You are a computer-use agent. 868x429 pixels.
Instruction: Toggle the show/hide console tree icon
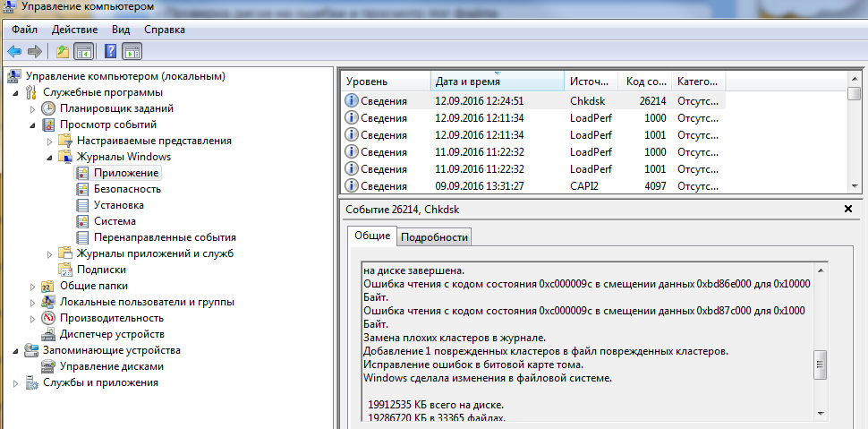pyautogui.click(x=83, y=52)
